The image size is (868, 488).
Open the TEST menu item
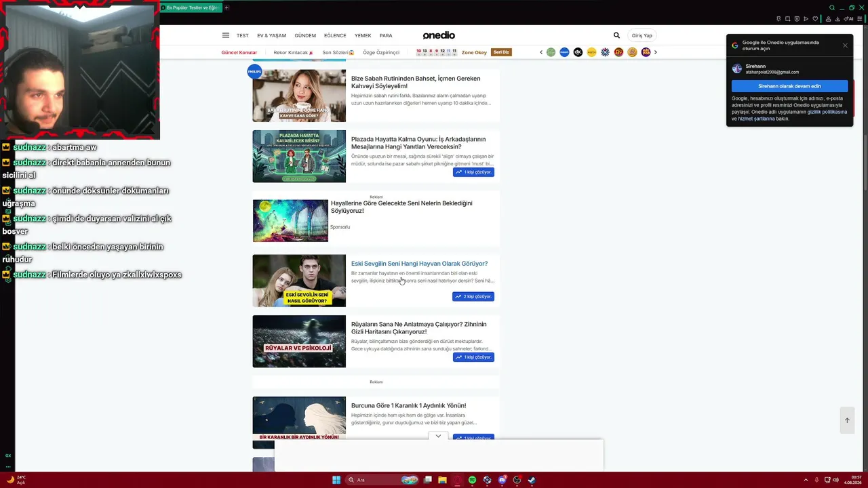pos(242,35)
